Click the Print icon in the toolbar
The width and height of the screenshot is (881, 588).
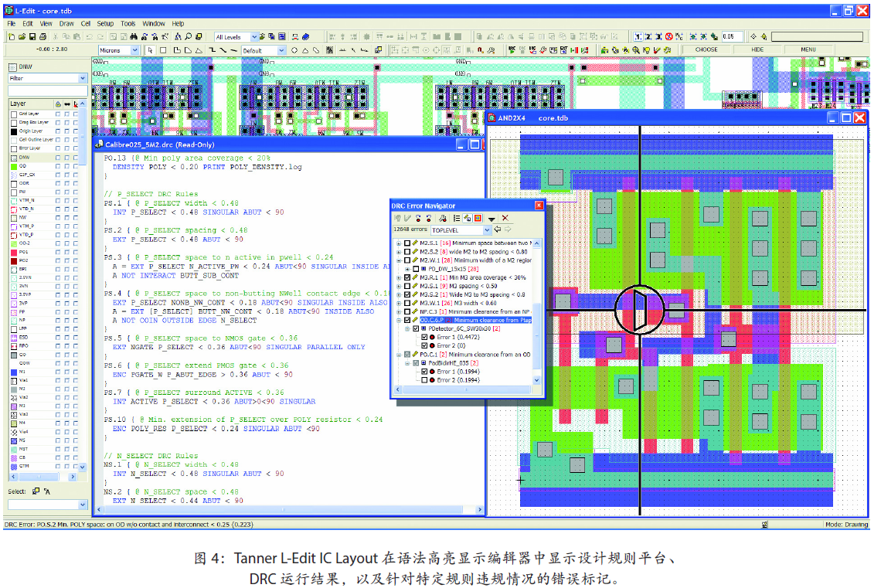[x=43, y=36]
